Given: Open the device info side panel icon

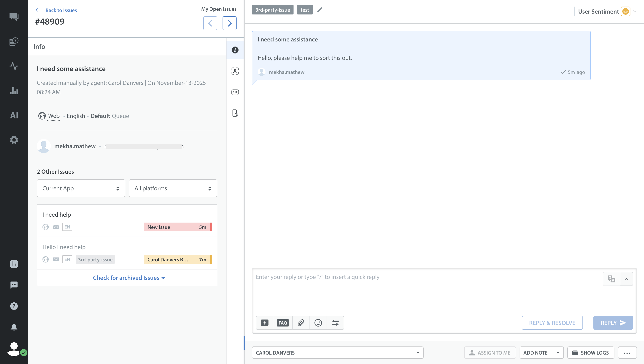Looking at the screenshot, I should (235, 113).
